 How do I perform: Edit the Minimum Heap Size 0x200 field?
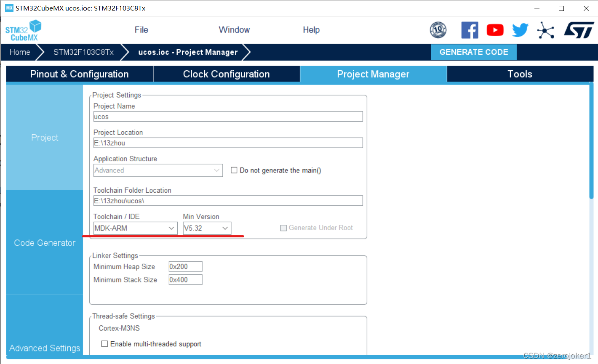tap(185, 266)
